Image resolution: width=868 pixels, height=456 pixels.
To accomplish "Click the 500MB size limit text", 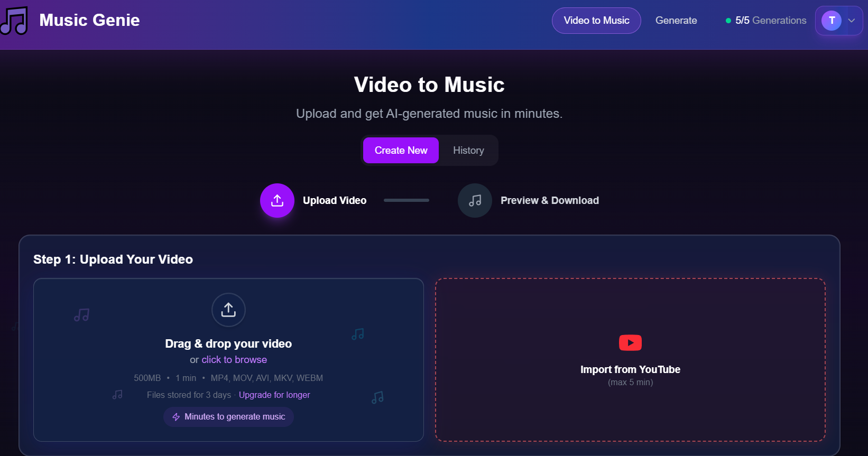I will (x=147, y=378).
